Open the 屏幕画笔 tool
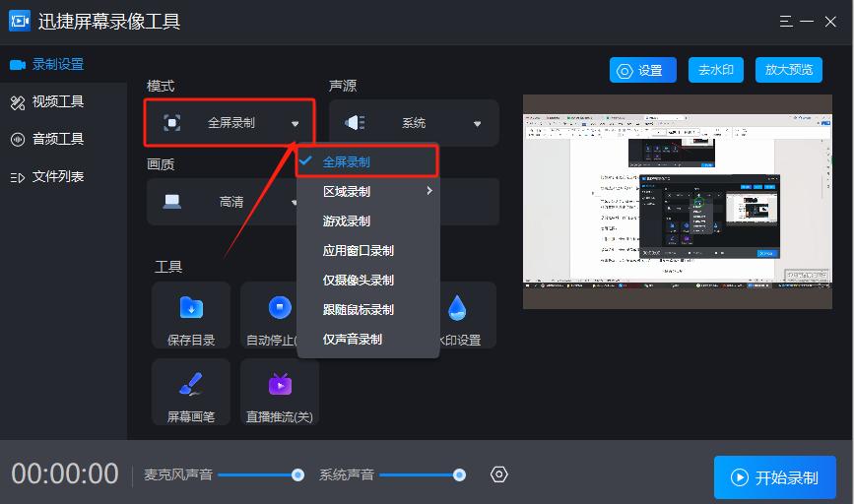The height and width of the screenshot is (504, 854). [x=191, y=392]
